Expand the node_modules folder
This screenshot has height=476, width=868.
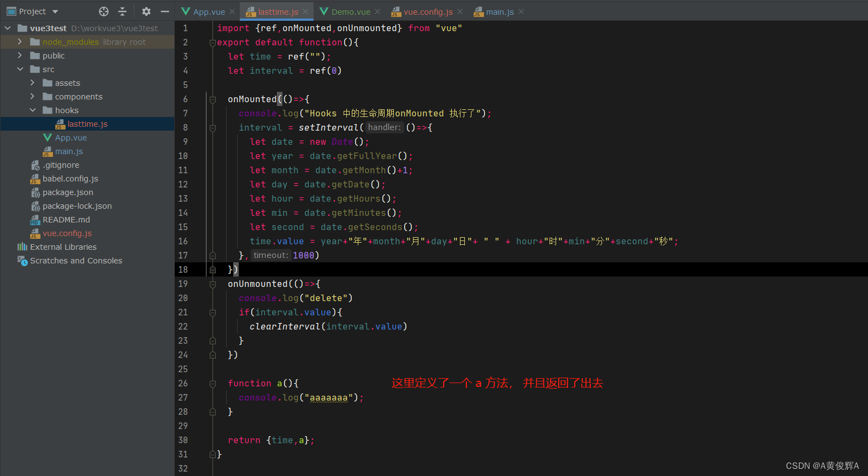click(x=20, y=42)
